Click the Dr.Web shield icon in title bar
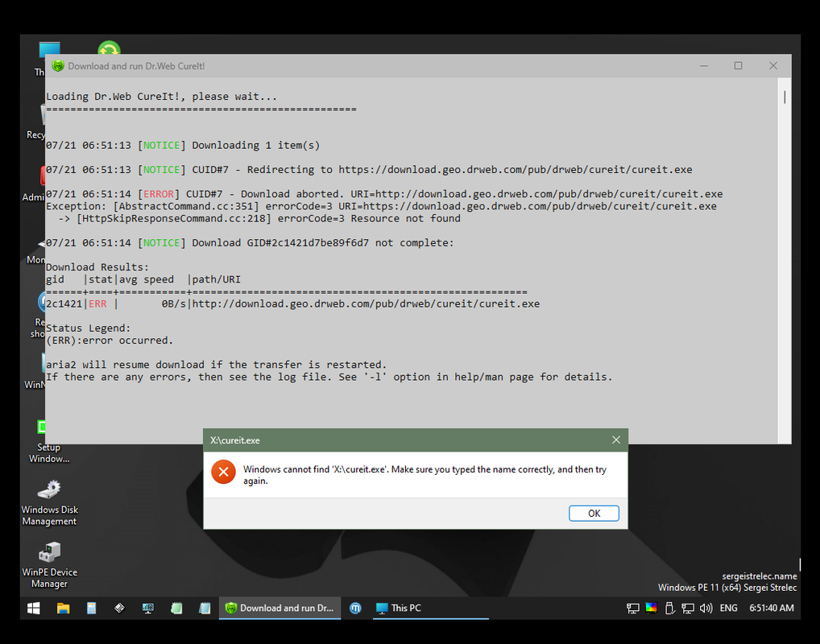The width and height of the screenshot is (820, 644). pos(58,66)
